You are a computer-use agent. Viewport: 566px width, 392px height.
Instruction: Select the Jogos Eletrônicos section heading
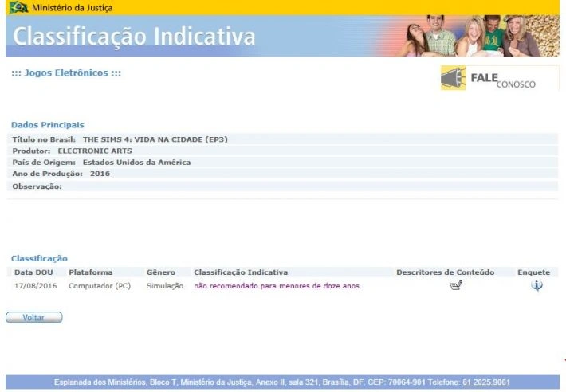65,73
